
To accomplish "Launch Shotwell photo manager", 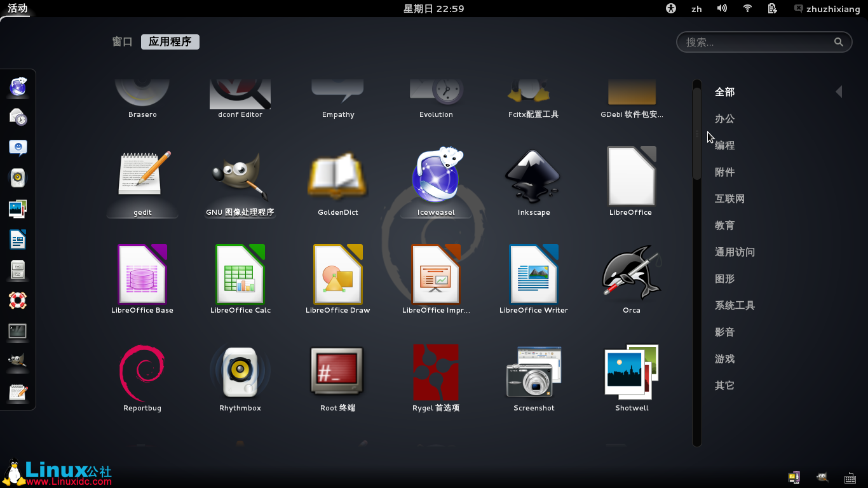I will coord(631,372).
